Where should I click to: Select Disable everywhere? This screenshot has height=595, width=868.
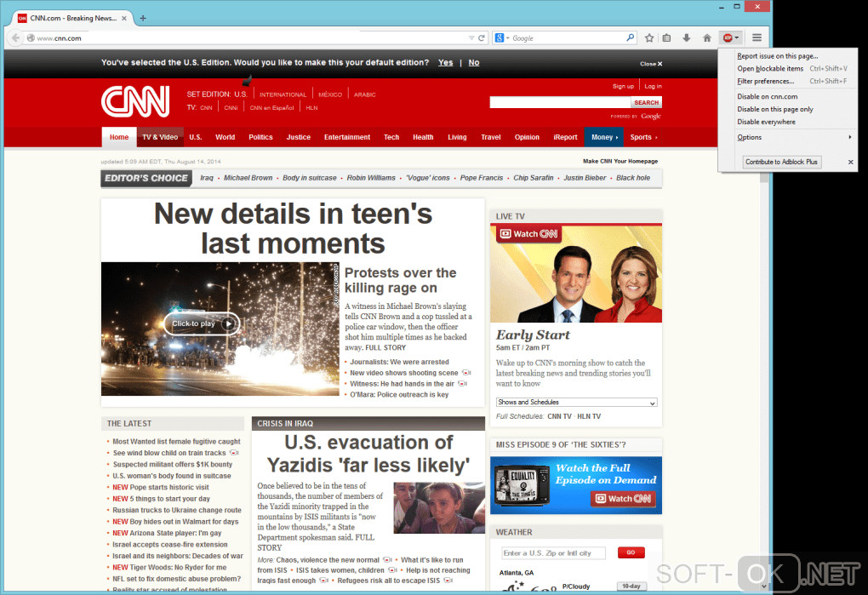pyautogui.click(x=766, y=122)
